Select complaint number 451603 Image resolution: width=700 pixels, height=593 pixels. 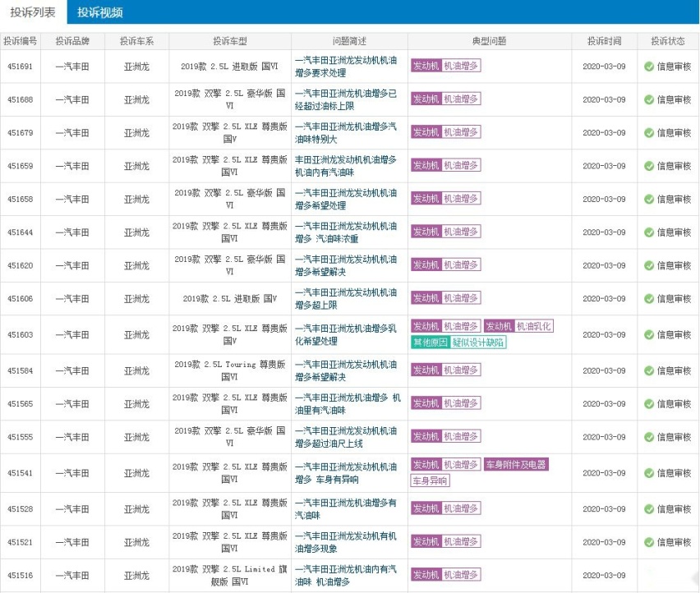[20, 334]
